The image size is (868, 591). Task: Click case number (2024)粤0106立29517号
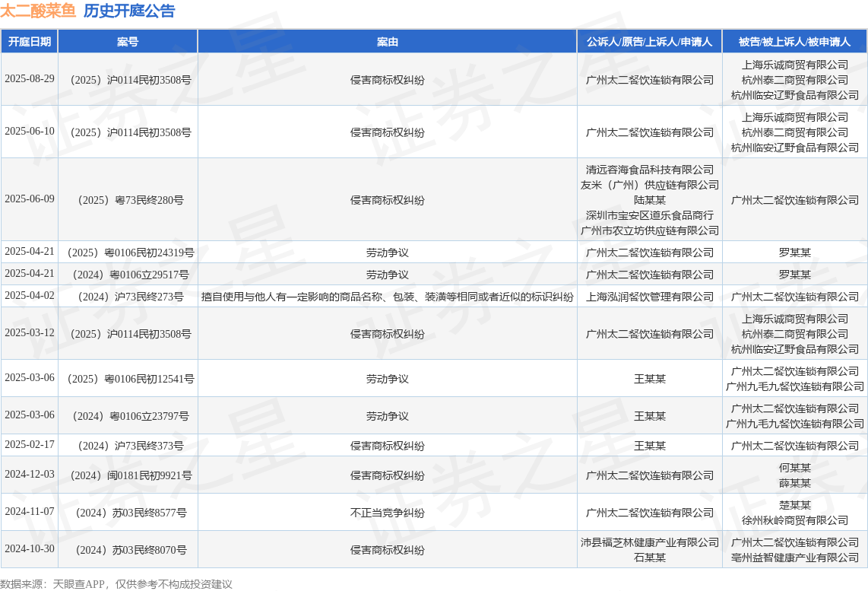131,275
